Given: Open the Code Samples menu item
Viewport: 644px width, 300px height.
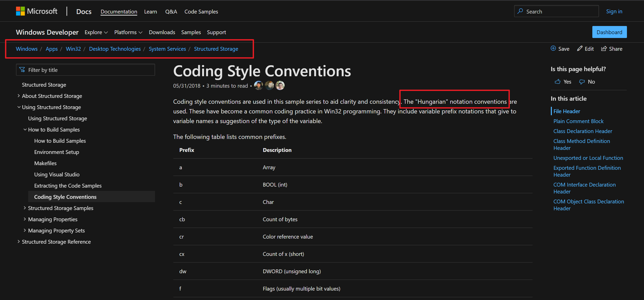Looking at the screenshot, I should pyautogui.click(x=201, y=12).
